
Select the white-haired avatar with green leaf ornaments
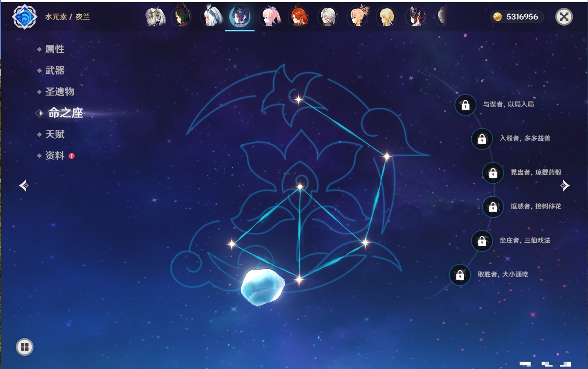pyautogui.click(x=156, y=17)
